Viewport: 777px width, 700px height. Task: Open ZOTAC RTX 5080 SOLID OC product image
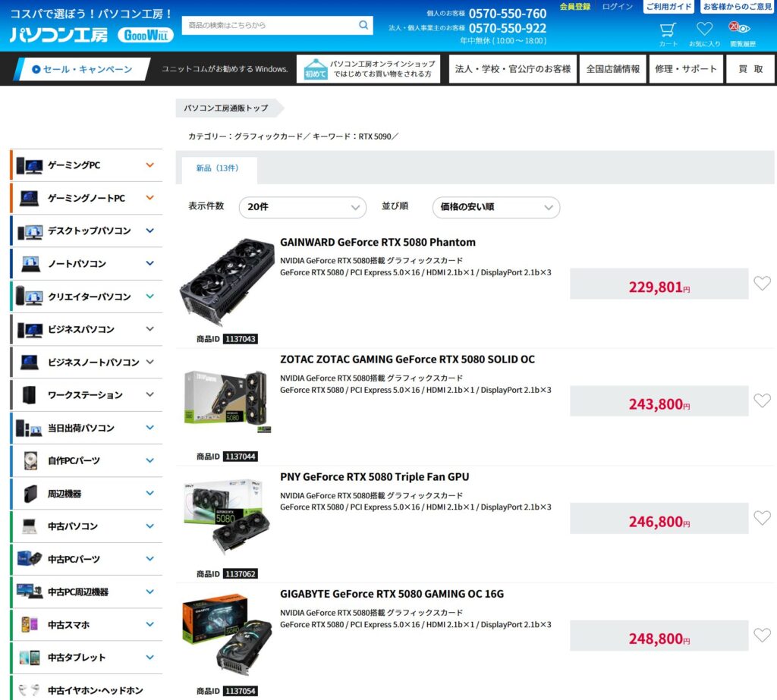tap(227, 401)
